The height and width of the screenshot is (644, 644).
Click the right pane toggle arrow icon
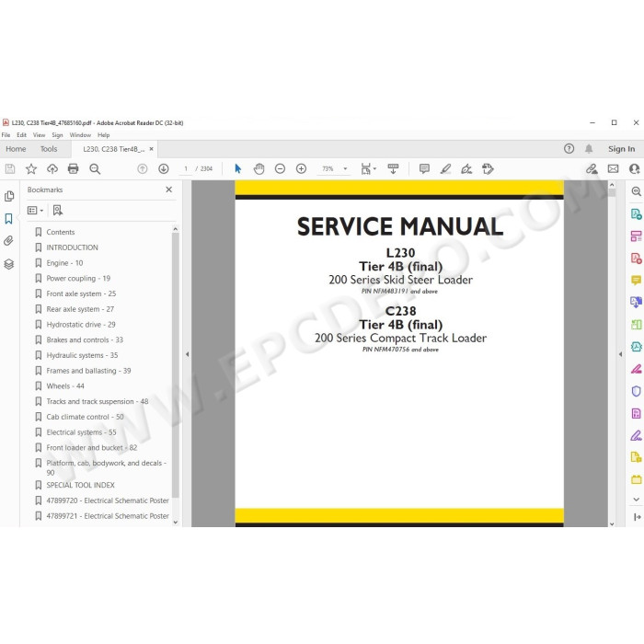pos(637,517)
